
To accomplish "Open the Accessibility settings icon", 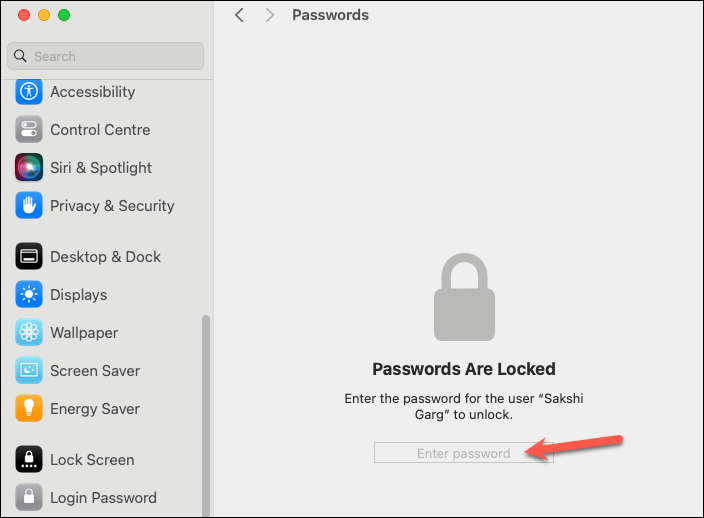I will [29, 91].
